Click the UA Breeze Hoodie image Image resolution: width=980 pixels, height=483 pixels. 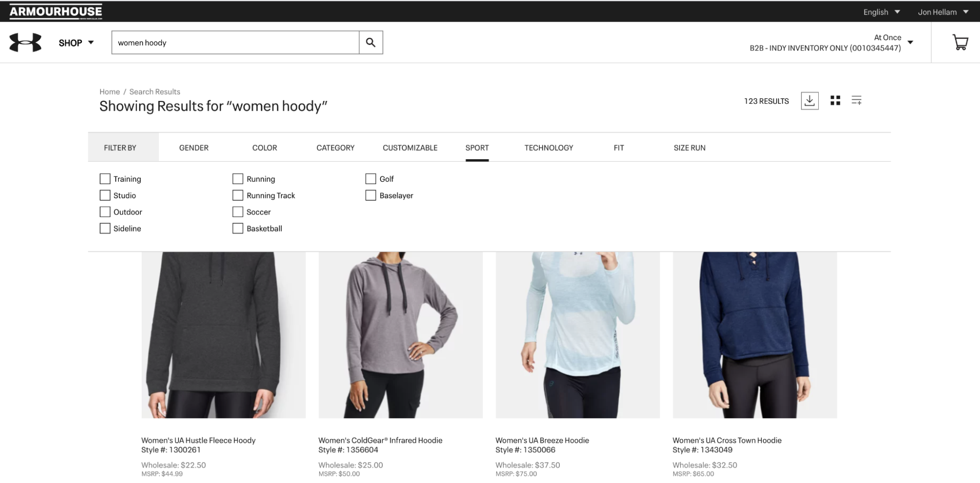(x=578, y=335)
